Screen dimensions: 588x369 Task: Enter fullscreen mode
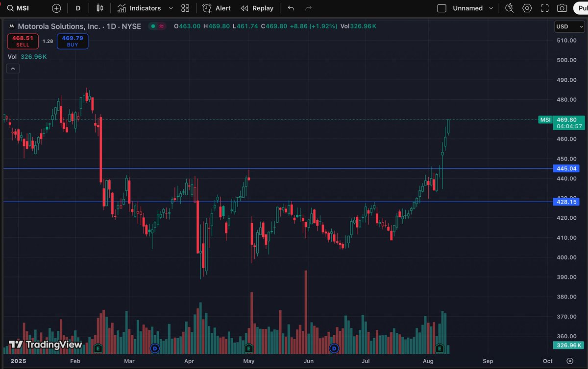pyautogui.click(x=544, y=8)
